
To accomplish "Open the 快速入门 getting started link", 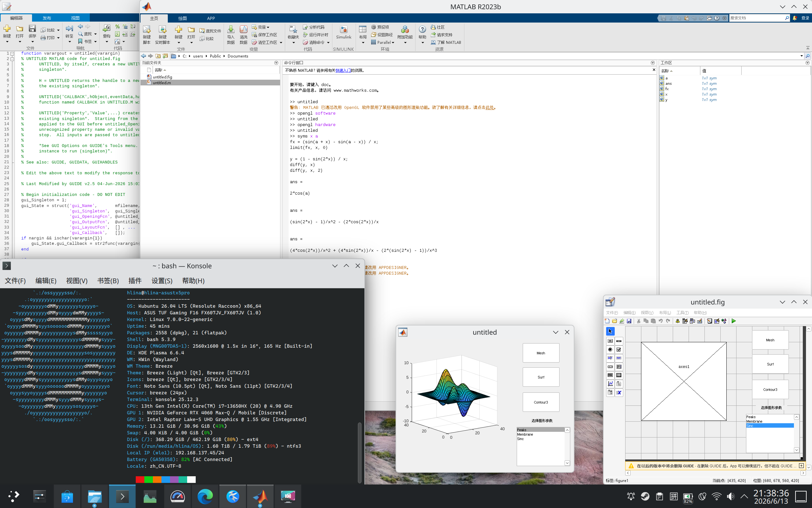I will 343,70.
